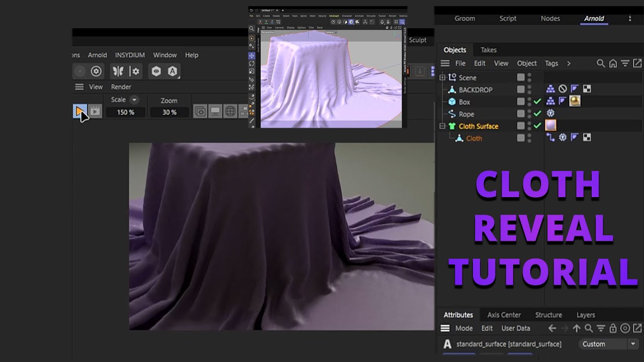Lock the Attributes manager element
The height and width of the screenshot is (362, 644).
pos(613,328)
